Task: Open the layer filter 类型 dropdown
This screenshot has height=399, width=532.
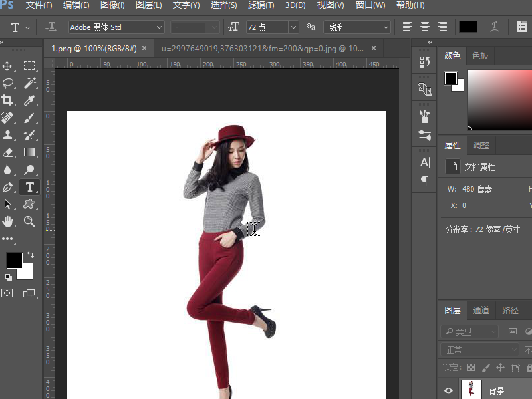Action: [x=469, y=331]
